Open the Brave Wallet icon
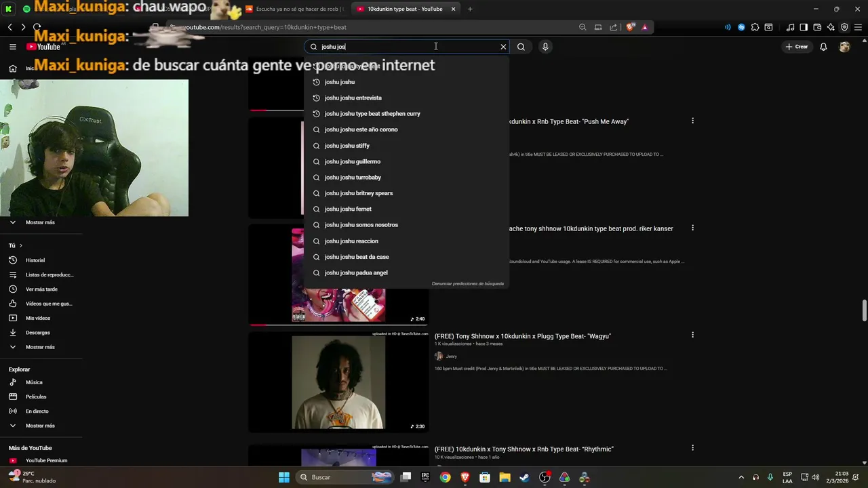The image size is (868, 488). (x=817, y=27)
